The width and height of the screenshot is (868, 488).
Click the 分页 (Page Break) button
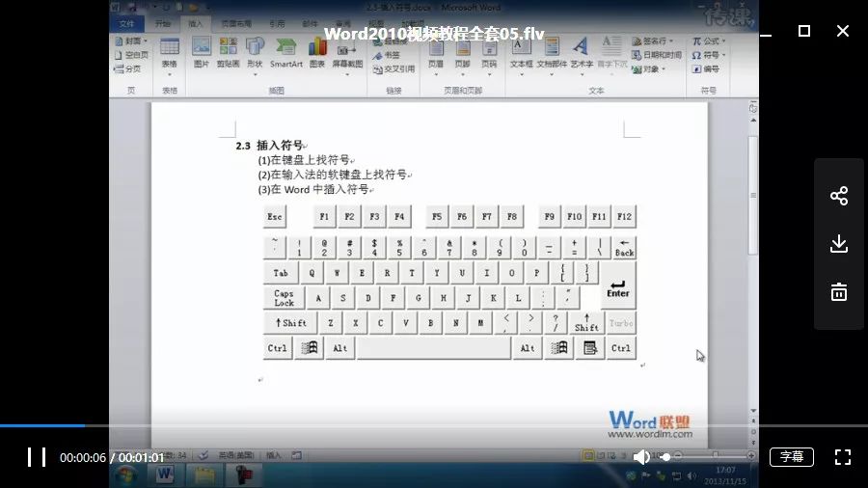(x=127, y=68)
